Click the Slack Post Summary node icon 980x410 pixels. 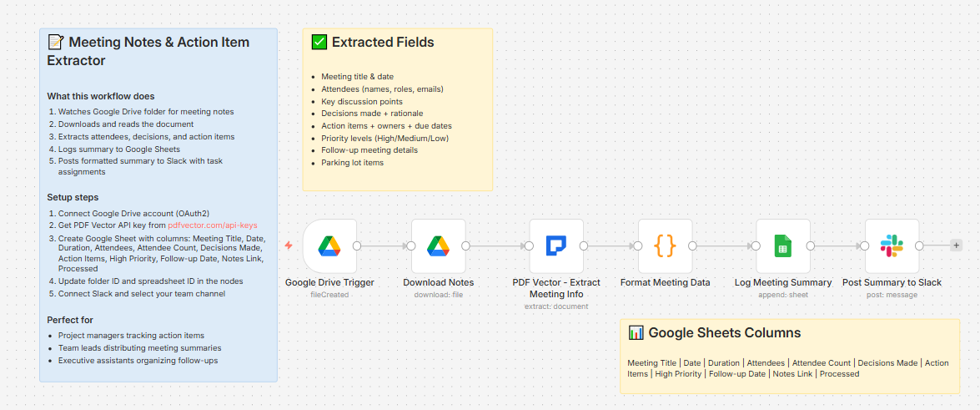(x=892, y=246)
